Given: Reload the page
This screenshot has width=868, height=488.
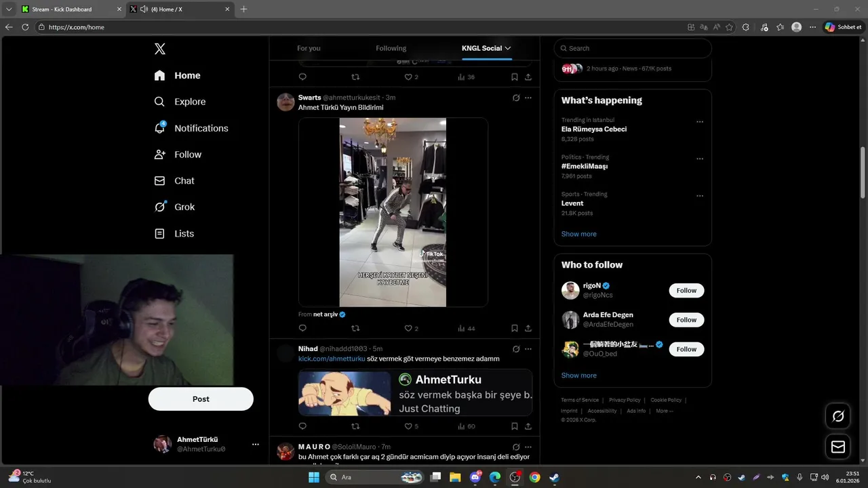Looking at the screenshot, I should point(25,27).
